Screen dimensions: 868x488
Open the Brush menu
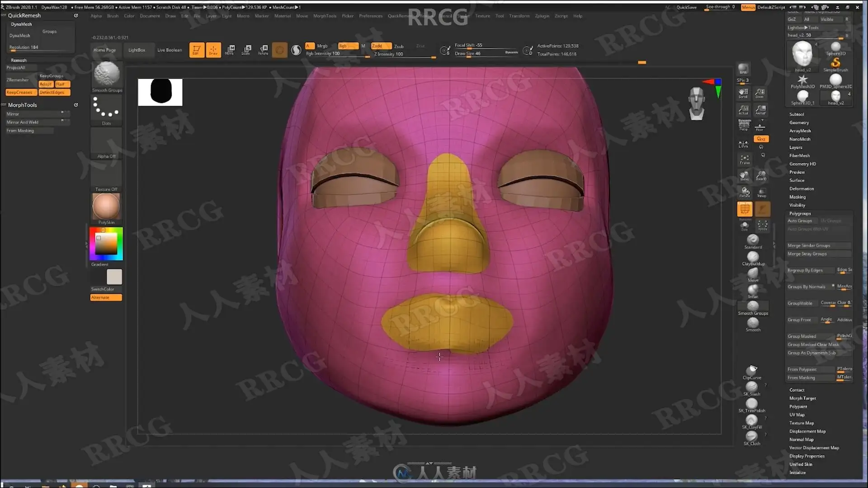pos(113,16)
